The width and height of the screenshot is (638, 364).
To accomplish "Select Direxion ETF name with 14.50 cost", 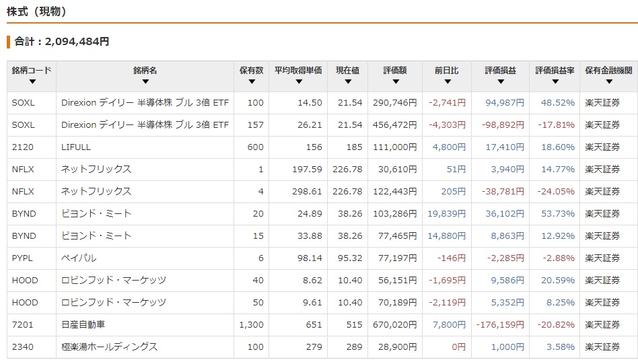I will click(145, 103).
